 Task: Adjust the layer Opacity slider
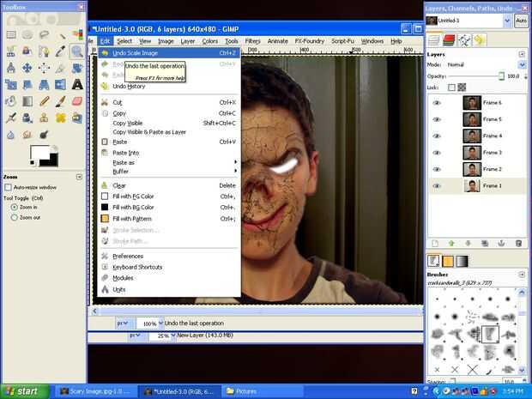click(477, 76)
